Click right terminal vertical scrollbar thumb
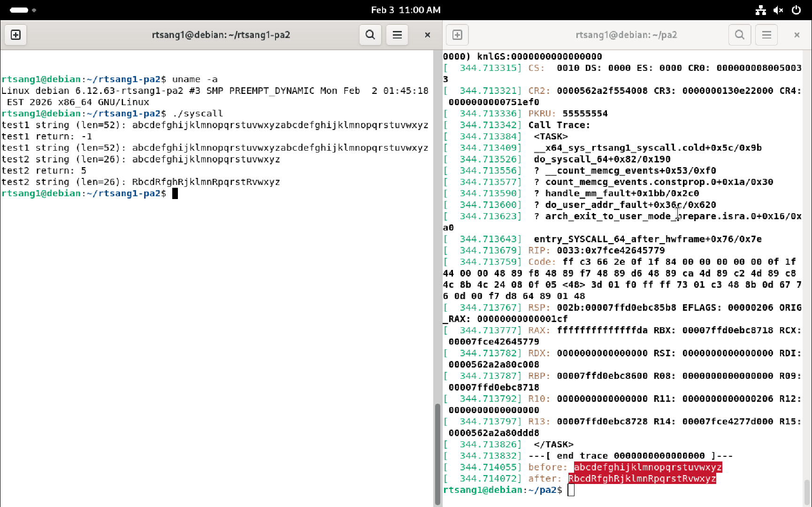The width and height of the screenshot is (812, 507). coord(806,491)
